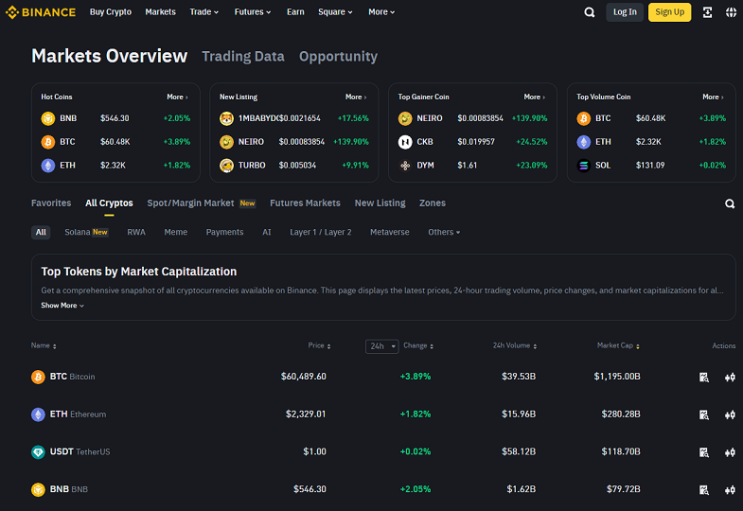Sort table by Market Cap column
This screenshot has width=743, height=511.
coord(618,346)
